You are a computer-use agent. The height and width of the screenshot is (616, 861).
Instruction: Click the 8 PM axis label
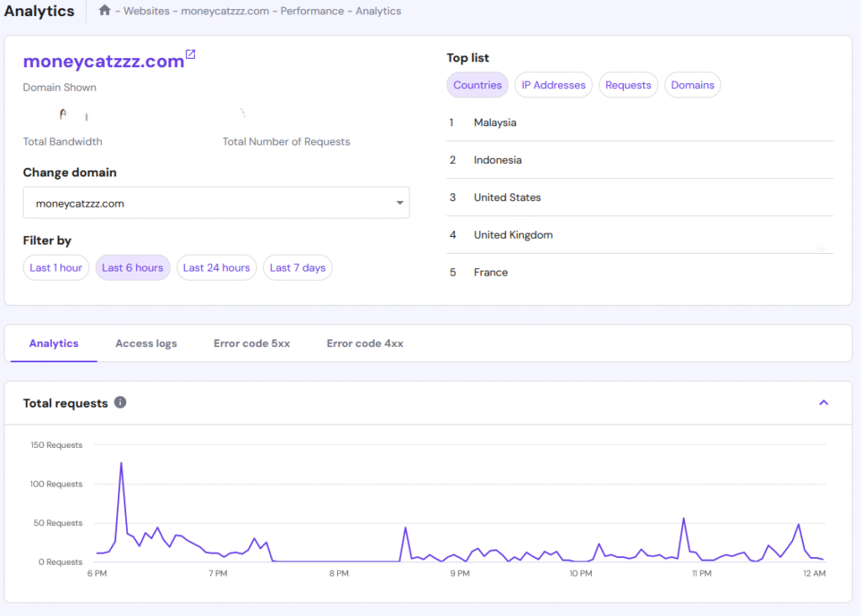339,573
